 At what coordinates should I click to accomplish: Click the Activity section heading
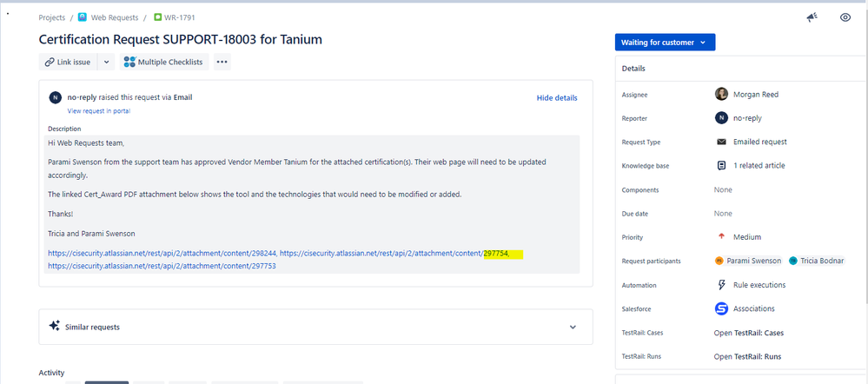[x=51, y=373]
